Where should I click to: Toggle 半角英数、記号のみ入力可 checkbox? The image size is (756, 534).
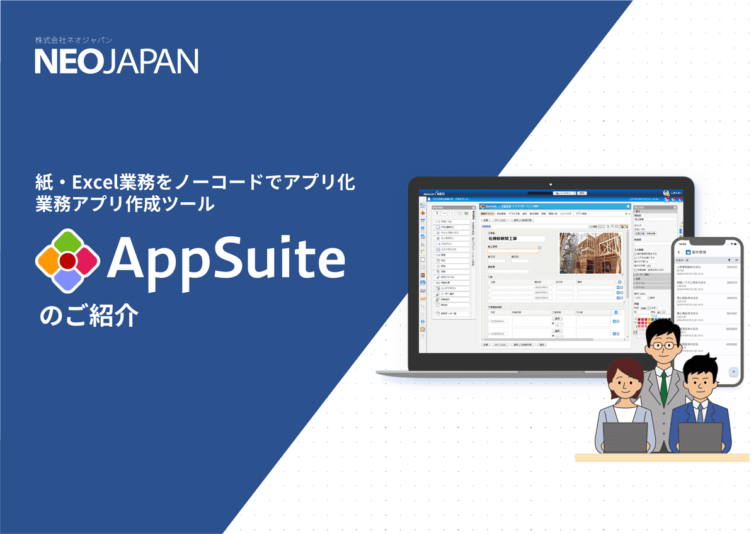point(635,270)
